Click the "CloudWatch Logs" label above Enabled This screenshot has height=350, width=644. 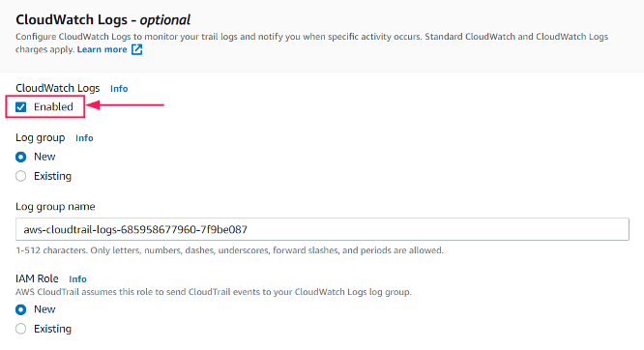click(x=58, y=88)
